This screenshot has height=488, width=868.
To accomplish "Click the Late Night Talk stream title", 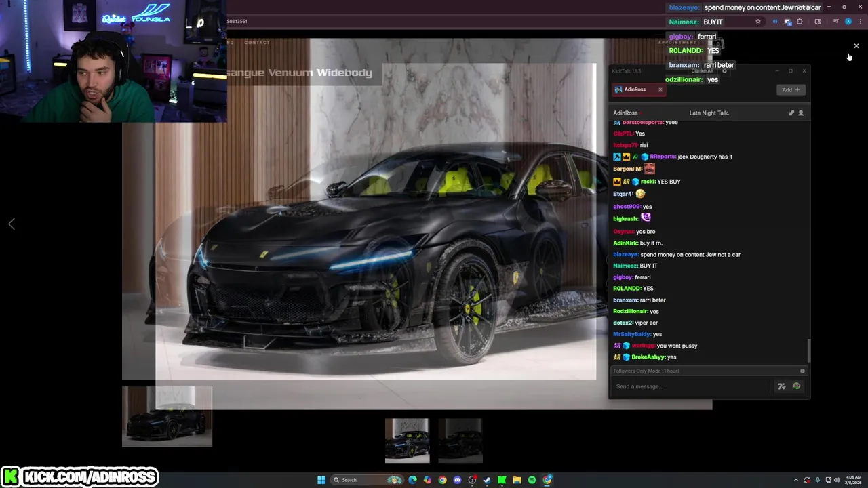I will [709, 113].
